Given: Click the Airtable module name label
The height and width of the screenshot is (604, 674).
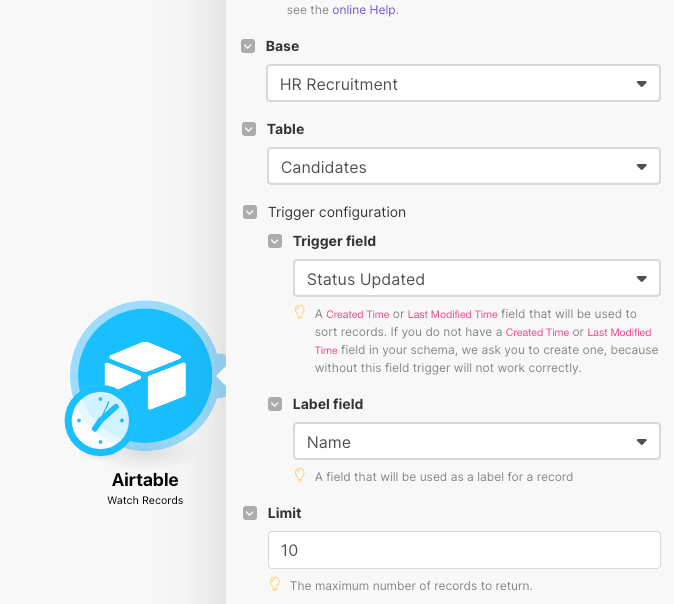Looking at the screenshot, I should [145, 481].
